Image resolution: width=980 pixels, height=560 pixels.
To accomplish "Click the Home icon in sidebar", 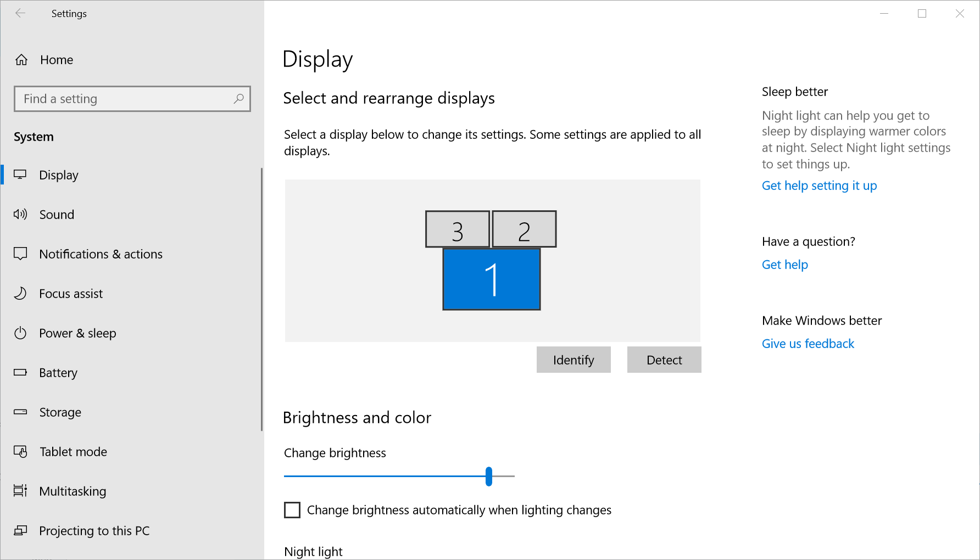I will [x=21, y=60].
